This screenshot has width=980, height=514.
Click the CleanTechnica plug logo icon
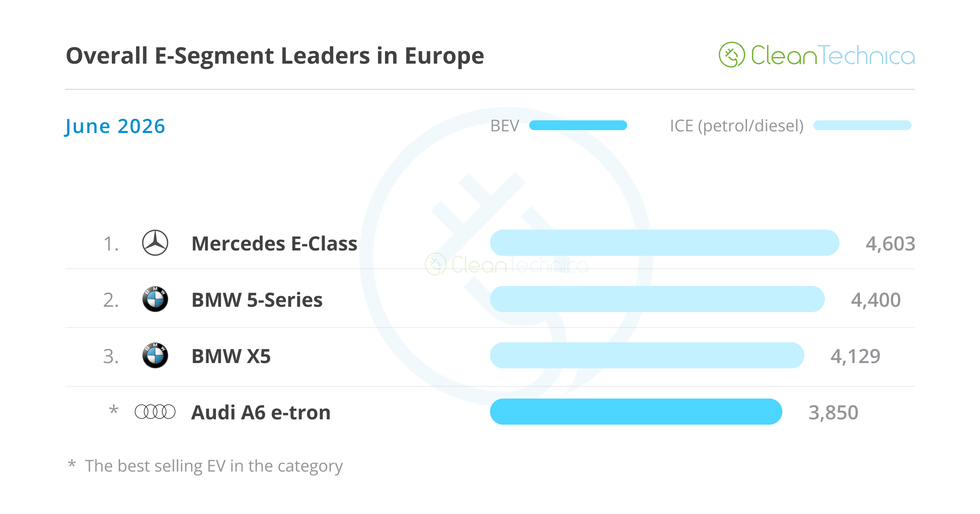[x=732, y=55]
